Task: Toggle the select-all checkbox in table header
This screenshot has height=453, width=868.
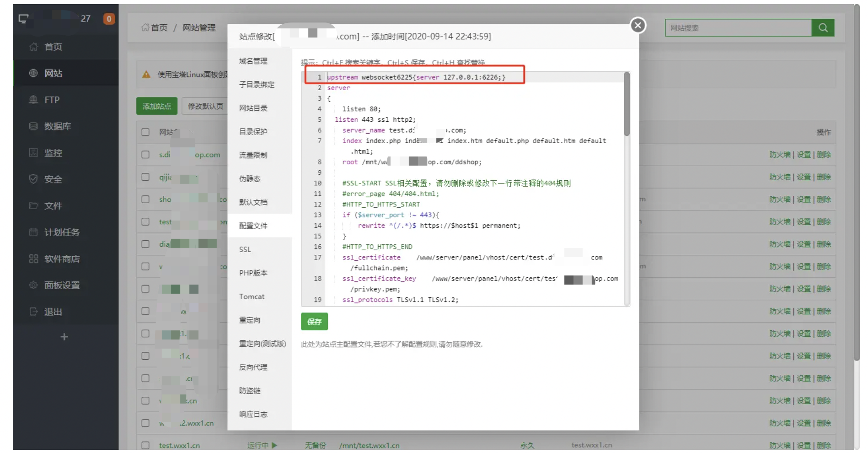Action: click(145, 132)
